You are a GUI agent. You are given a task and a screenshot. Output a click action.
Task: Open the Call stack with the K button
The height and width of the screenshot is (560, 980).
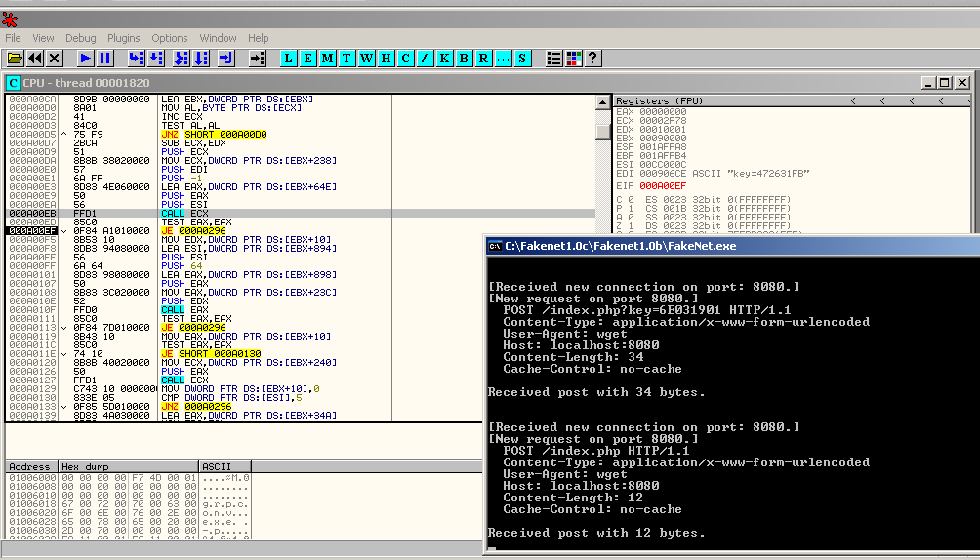pyautogui.click(x=444, y=59)
